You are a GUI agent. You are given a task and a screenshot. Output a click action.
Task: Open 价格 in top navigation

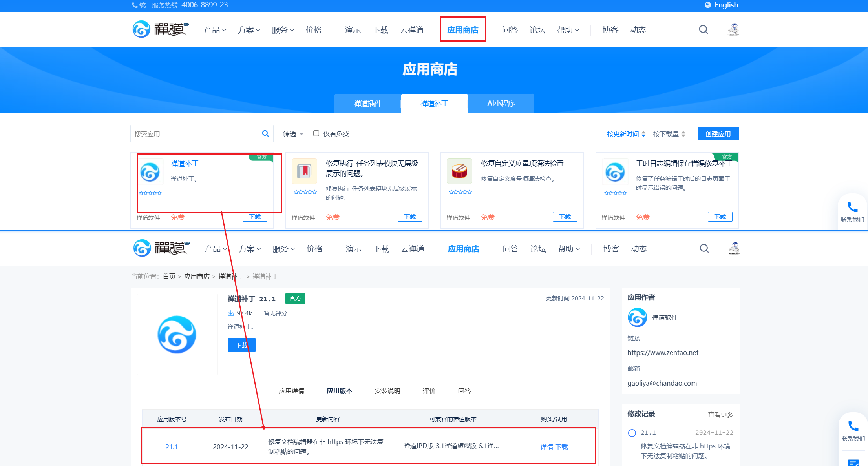(x=314, y=30)
